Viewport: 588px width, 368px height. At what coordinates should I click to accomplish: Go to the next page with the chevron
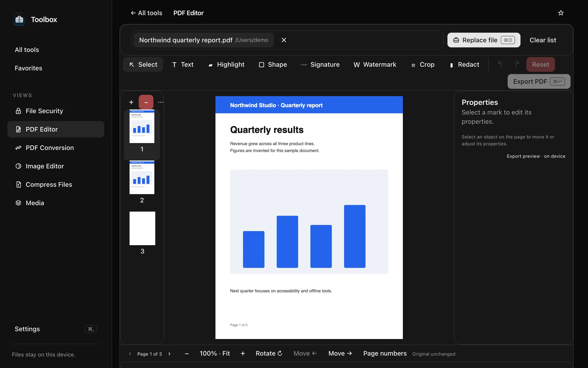pos(169,354)
